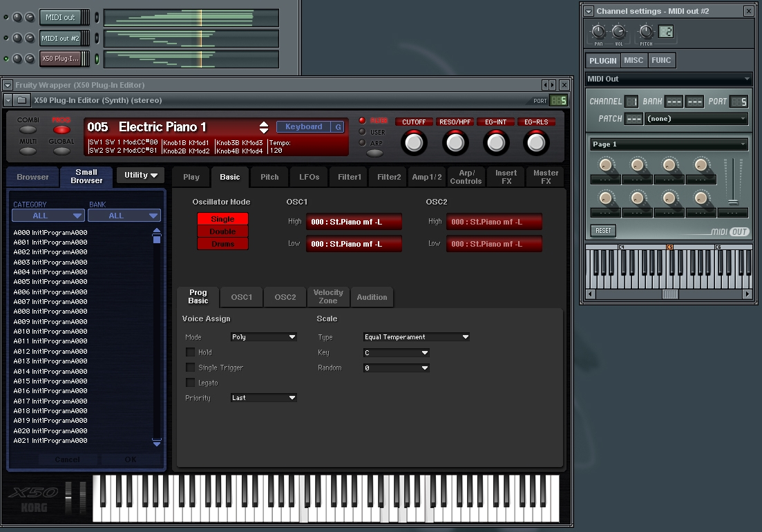Enable the Hold checkbox
The width and height of the screenshot is (762, 532).
click(191, 352)
